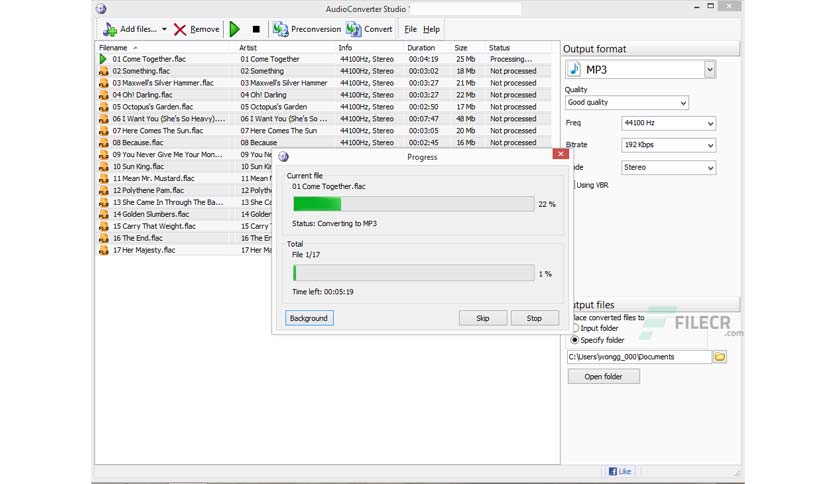Screen dimensions: 836x484
Task: Click the Processing... status cell
Action: click(511, 59)
